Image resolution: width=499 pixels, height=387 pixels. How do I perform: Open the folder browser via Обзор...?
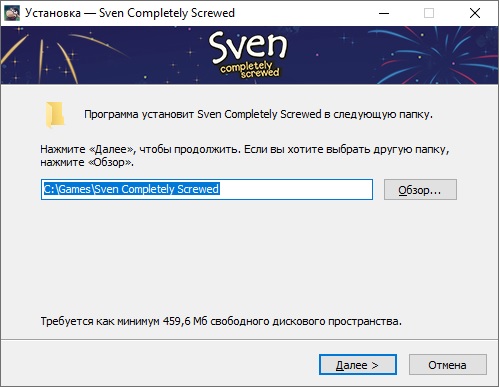(420, 190)
